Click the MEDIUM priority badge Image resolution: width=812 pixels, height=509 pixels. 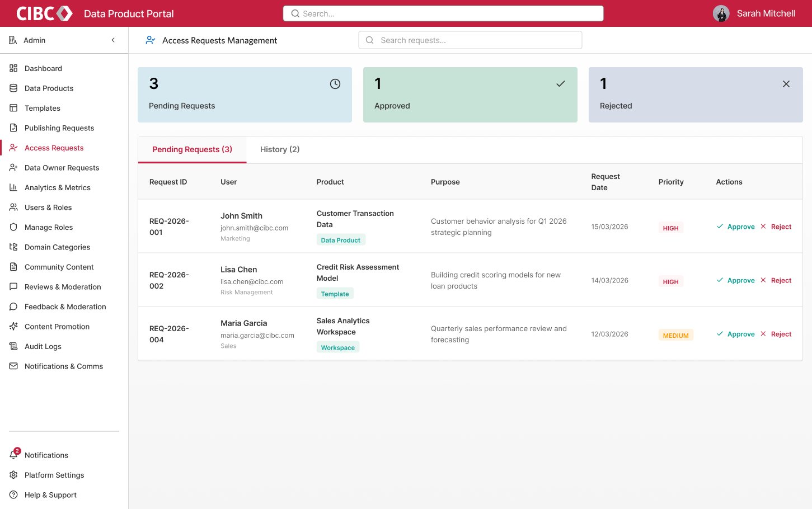click(675, 335)
